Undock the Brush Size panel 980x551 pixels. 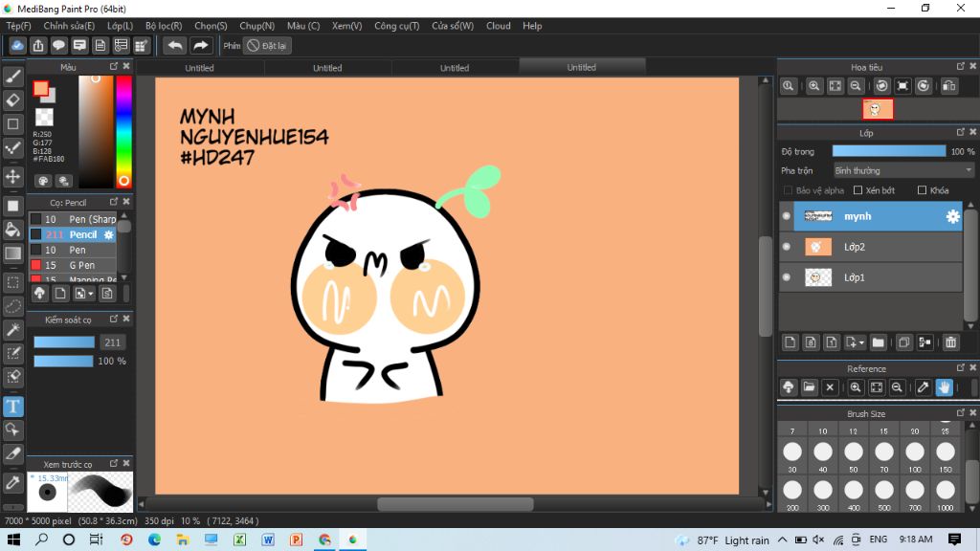pyautogui.click(x=961, y=413)
